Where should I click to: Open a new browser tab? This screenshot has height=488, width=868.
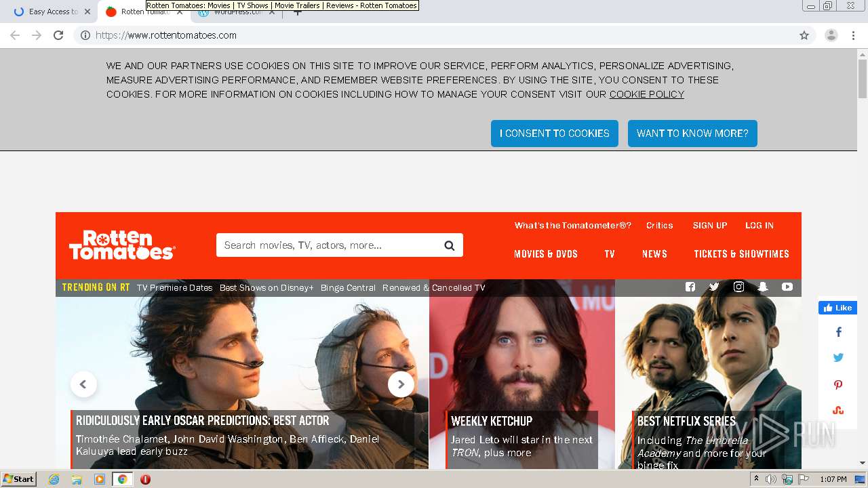(297, 12)
